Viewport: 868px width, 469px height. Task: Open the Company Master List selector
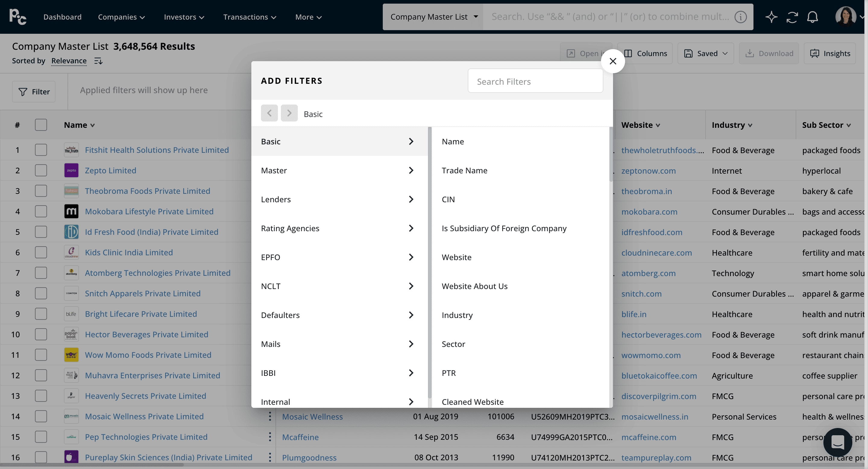[x=433, y=17]
